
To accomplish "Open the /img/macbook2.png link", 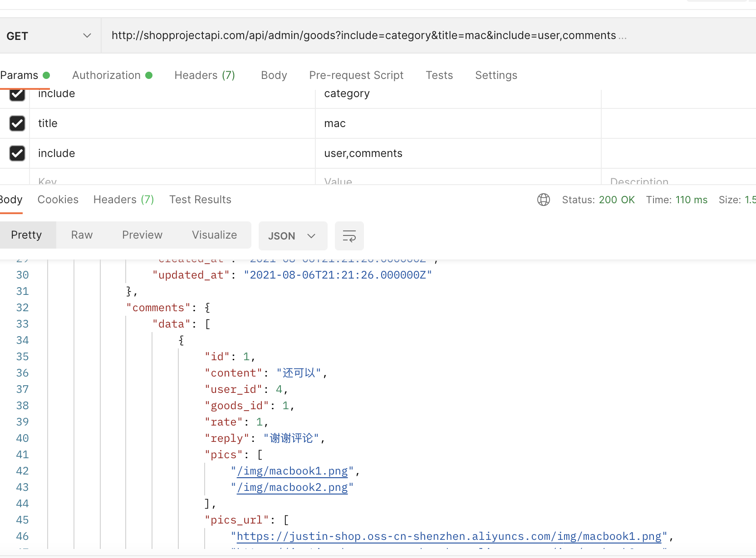I will click(292, 488).
